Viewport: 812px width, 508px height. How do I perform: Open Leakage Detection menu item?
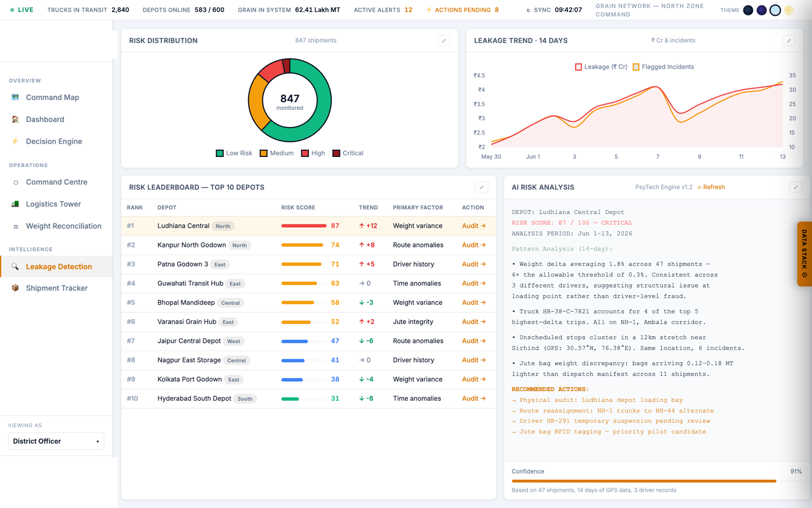[56, 266]
